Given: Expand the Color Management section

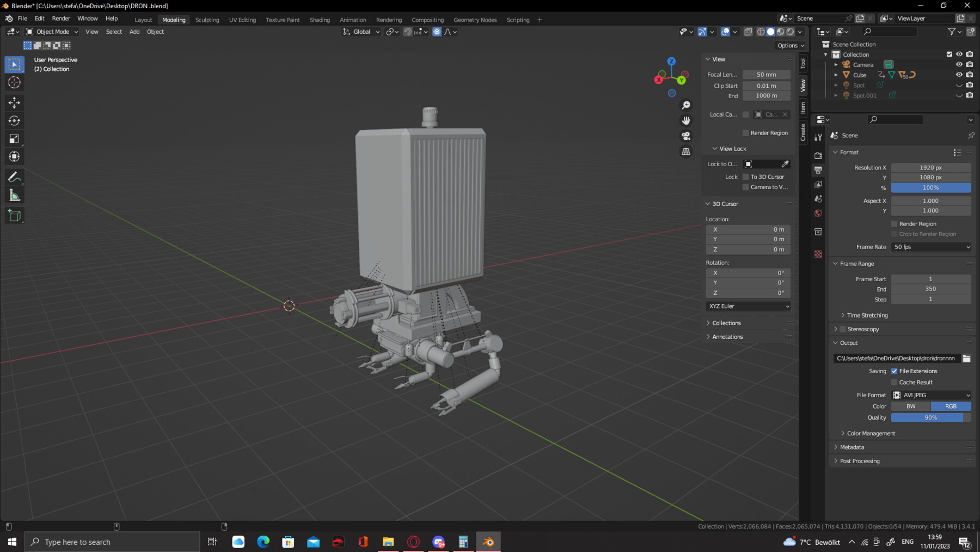Looking at the screenshot, I should coord(871,433).
